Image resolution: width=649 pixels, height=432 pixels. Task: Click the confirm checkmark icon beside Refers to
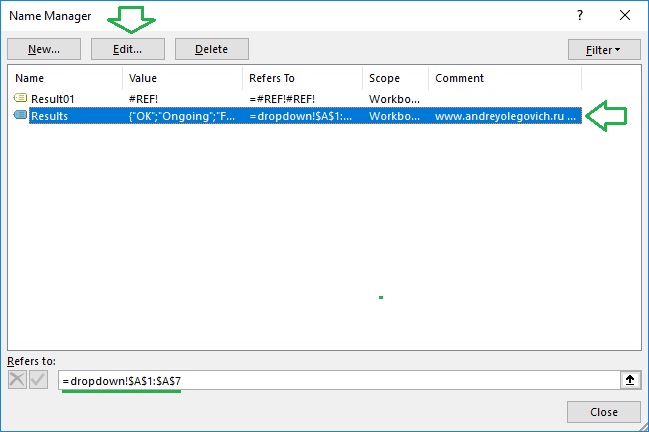click(38, 379)
